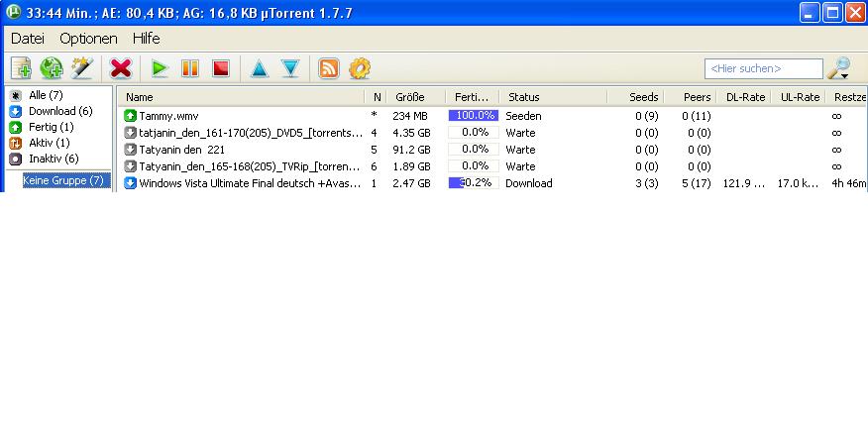868x428 pixels.
Task: Click the red X Remove torrent icon
Action: point(121,68)
